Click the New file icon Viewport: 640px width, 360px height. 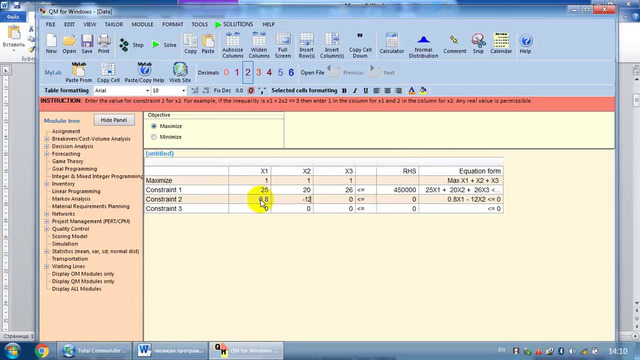51,44
